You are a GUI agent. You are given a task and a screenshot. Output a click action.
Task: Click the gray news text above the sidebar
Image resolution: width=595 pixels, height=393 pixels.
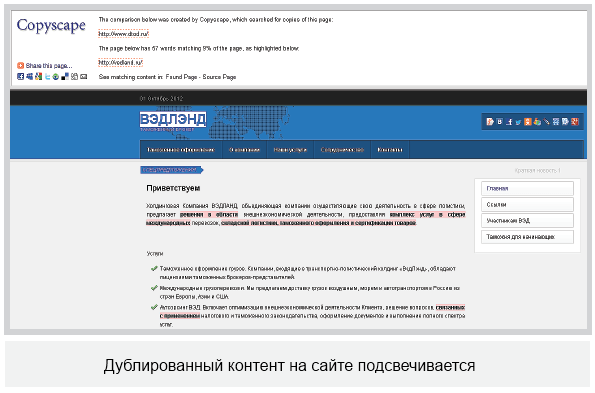(x=537, y=171)
